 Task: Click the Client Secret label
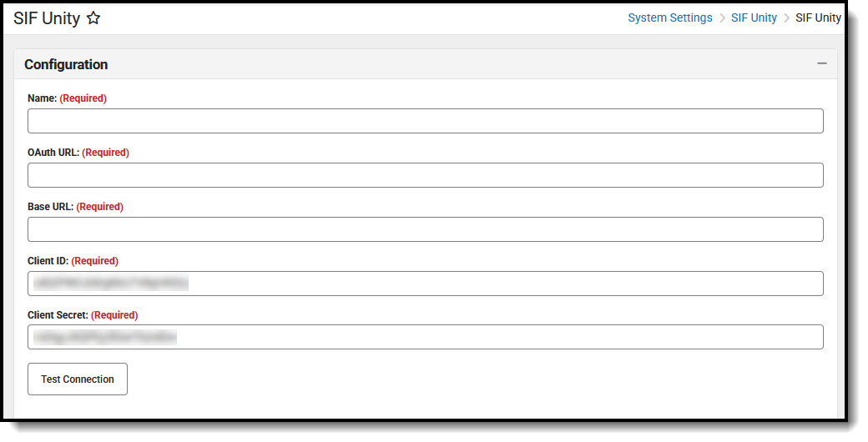point(58,314)
